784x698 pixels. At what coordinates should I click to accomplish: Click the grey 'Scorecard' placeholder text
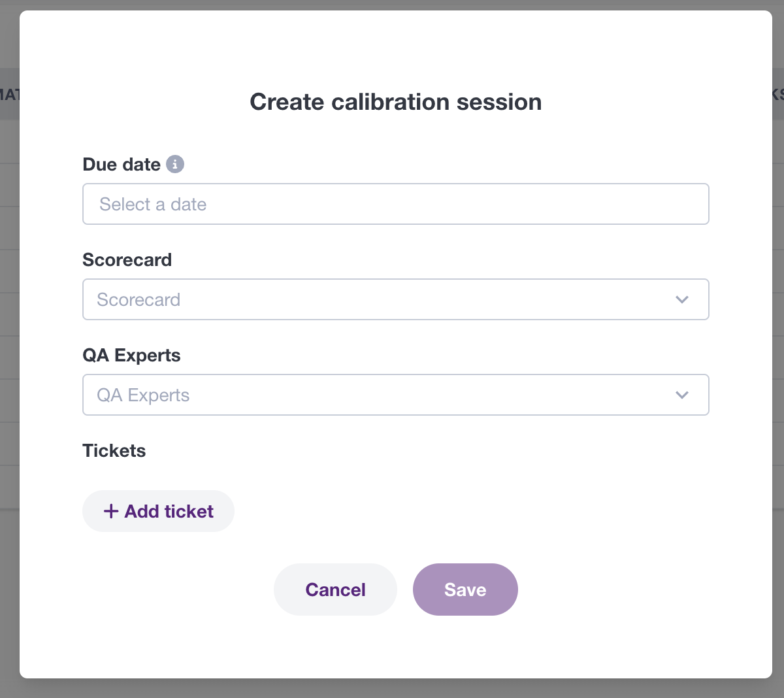point(139,300)
